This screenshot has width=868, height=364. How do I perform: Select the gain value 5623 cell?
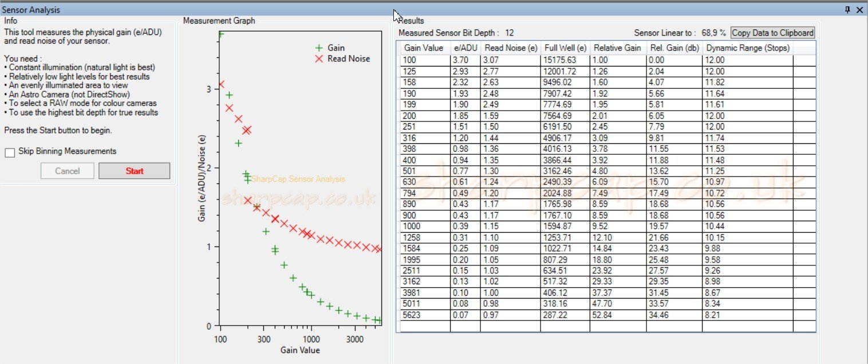pos(425,315)
